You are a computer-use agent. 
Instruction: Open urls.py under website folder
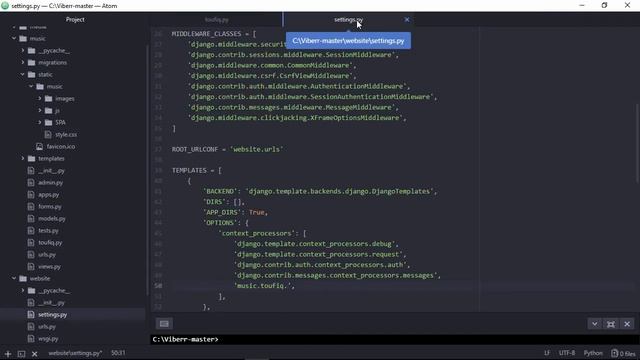pos(47,327)
